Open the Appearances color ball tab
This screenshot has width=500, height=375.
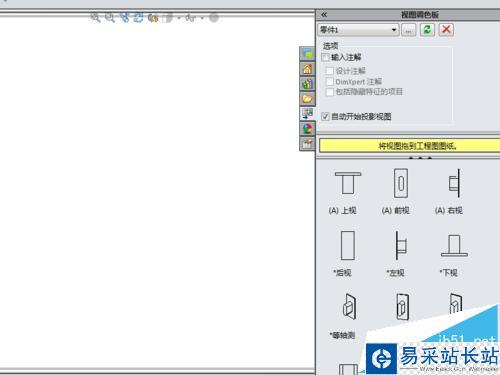307,129
